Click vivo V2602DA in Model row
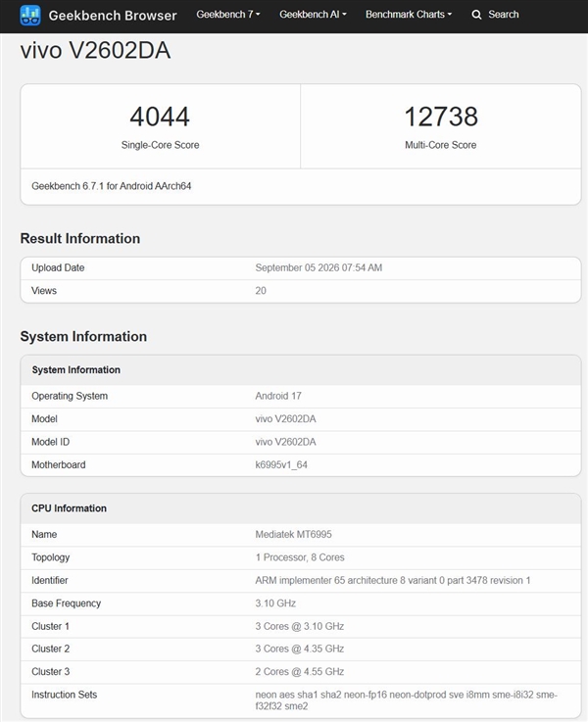 (285, 419)
